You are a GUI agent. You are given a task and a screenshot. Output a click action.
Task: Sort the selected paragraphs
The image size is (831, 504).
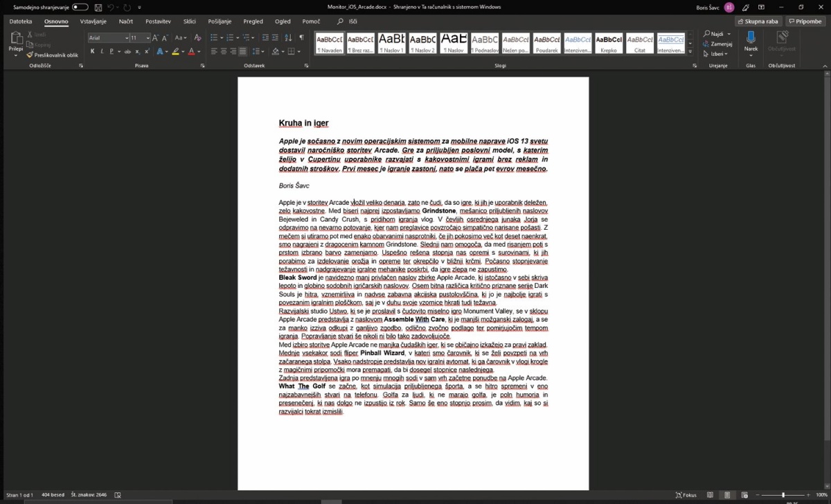click(x=289, y=37)
